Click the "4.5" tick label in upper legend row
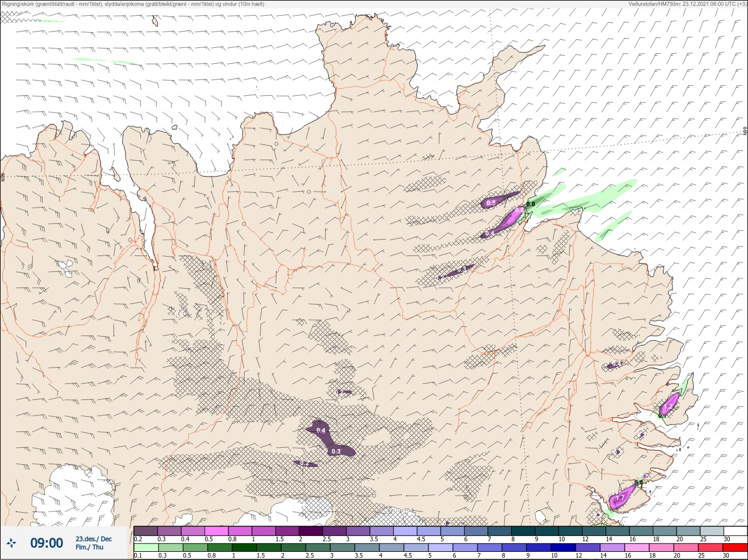Image resolution: width=748 pixels, height=560 pixels. click(421, 539)
